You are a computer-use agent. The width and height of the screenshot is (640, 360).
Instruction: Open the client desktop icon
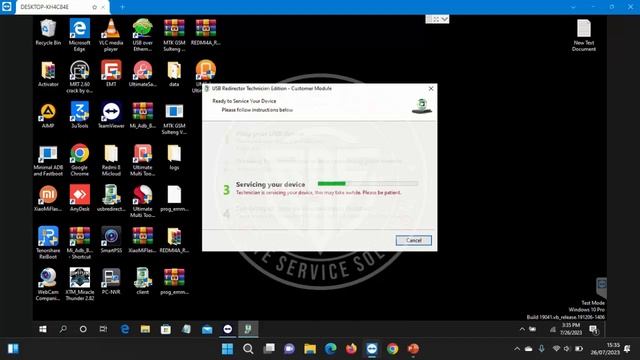click(x=142, y=282)
